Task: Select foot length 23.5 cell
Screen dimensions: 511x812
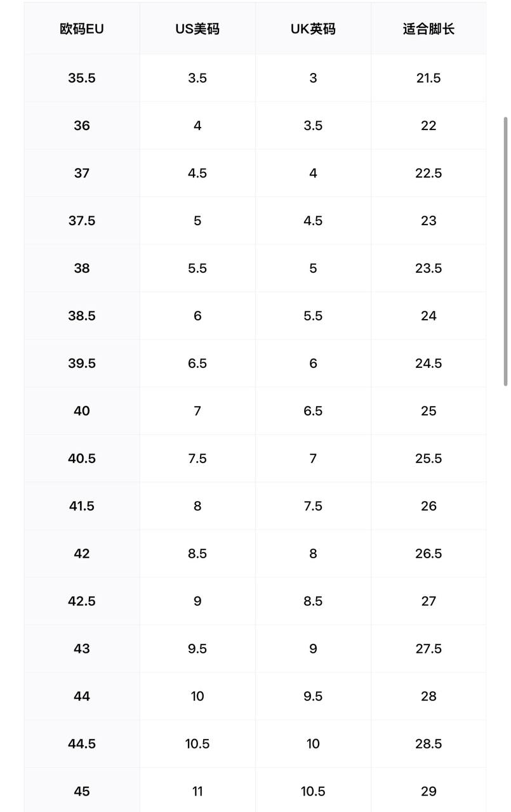Action: point(428,268)
